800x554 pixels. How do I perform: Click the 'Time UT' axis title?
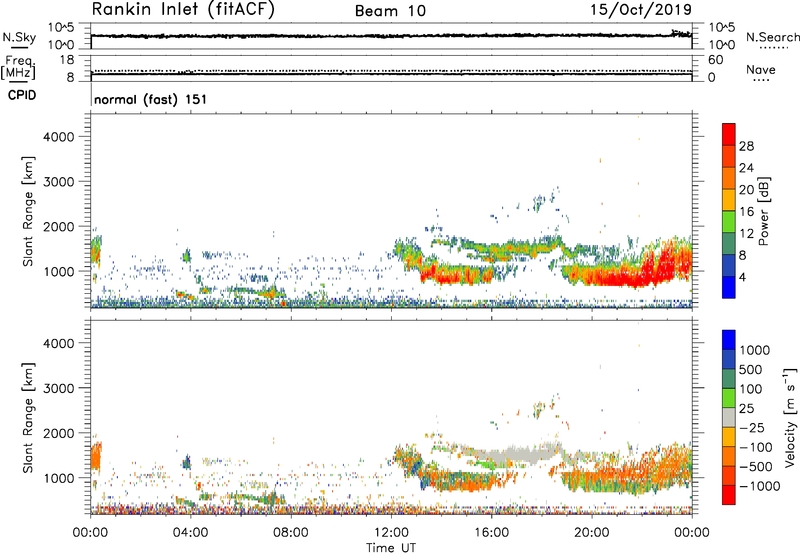click(x=391, y=548)
